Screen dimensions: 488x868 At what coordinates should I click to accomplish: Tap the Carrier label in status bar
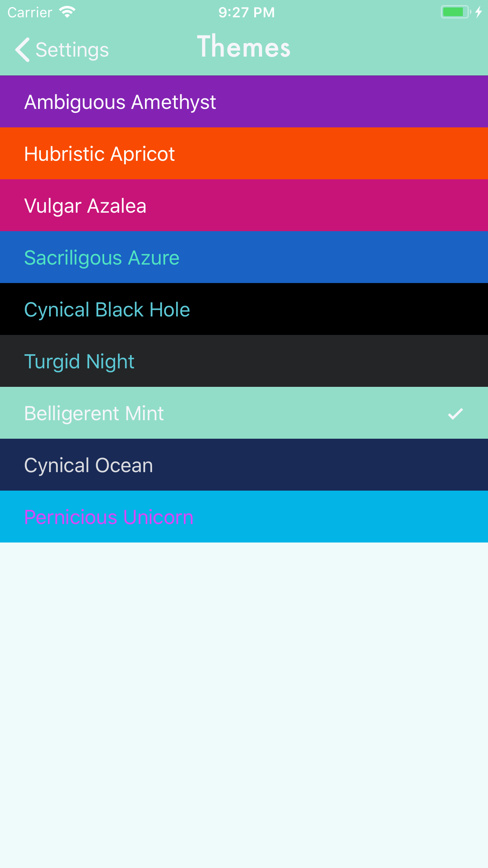click(29, 12)
